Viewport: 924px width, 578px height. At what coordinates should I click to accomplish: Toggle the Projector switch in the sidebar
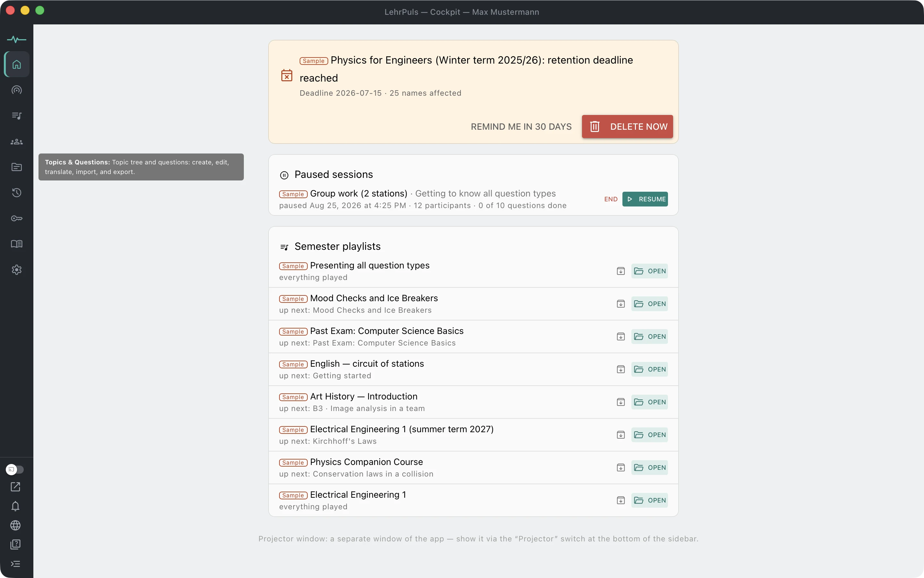15,469
